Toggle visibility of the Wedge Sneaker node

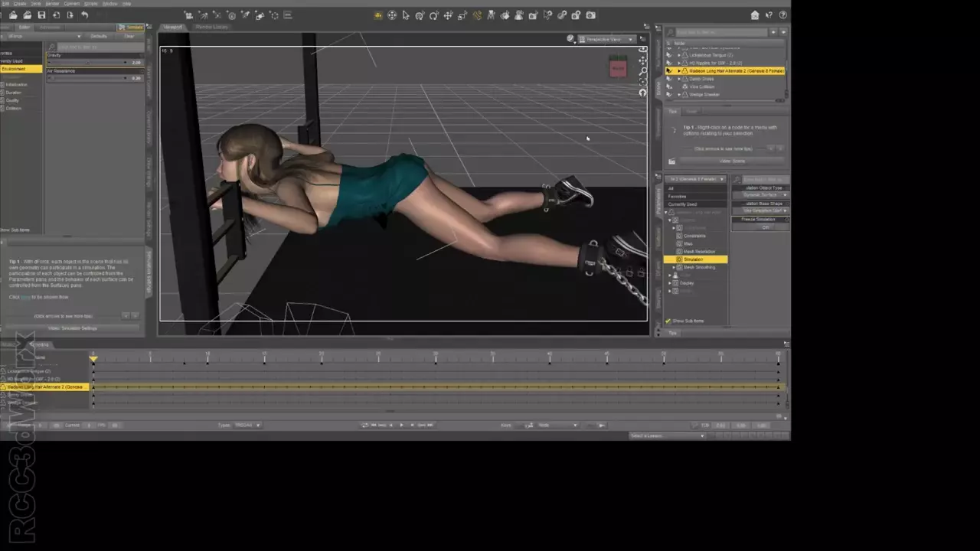click(669, 95)
